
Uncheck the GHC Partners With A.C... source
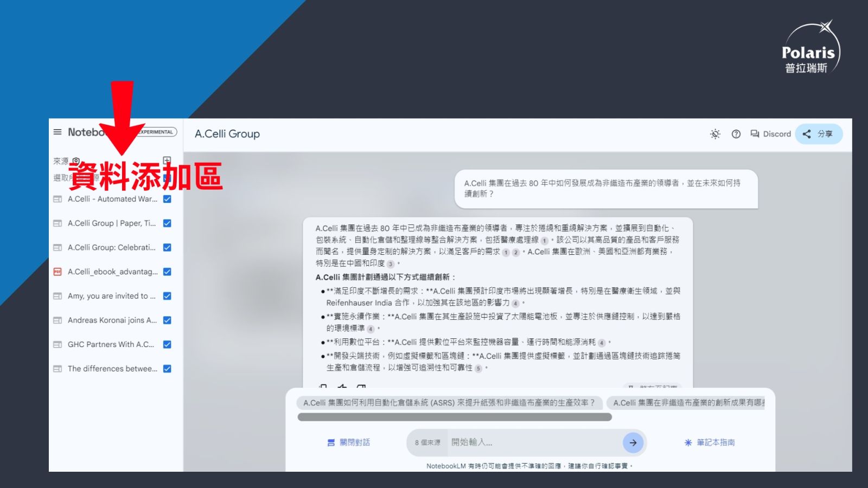[x=167, y=344]
